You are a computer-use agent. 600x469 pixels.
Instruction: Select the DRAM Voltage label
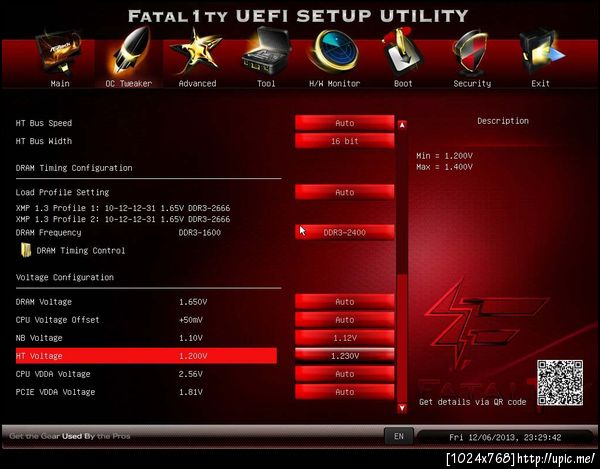click(44, 302)
